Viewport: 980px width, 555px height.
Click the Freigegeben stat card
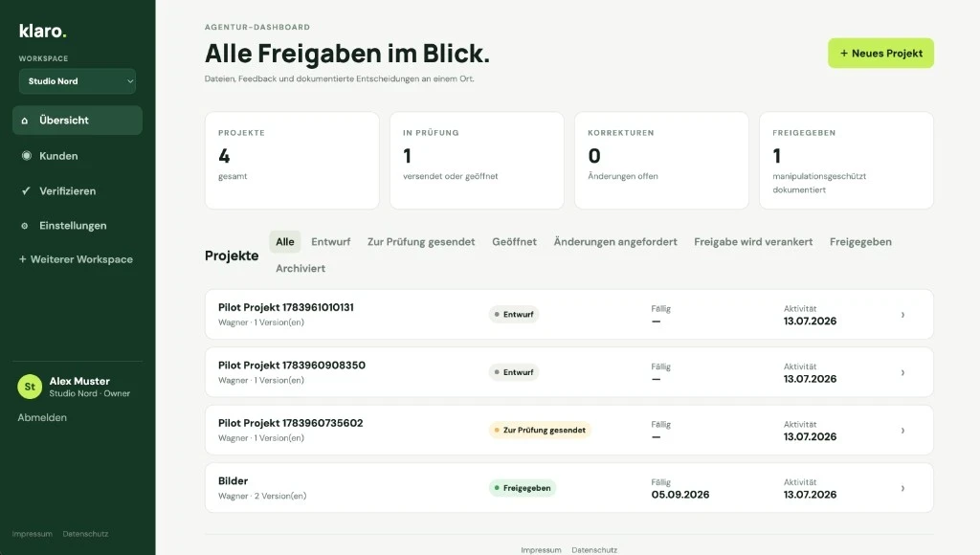coord(846,161)
